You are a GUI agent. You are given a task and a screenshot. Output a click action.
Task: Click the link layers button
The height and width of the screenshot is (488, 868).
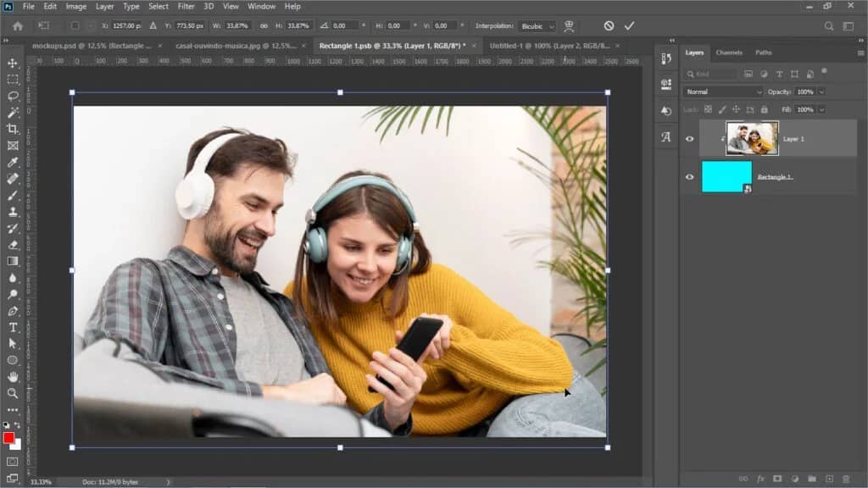pyautogui.click(x=743, y=479)
